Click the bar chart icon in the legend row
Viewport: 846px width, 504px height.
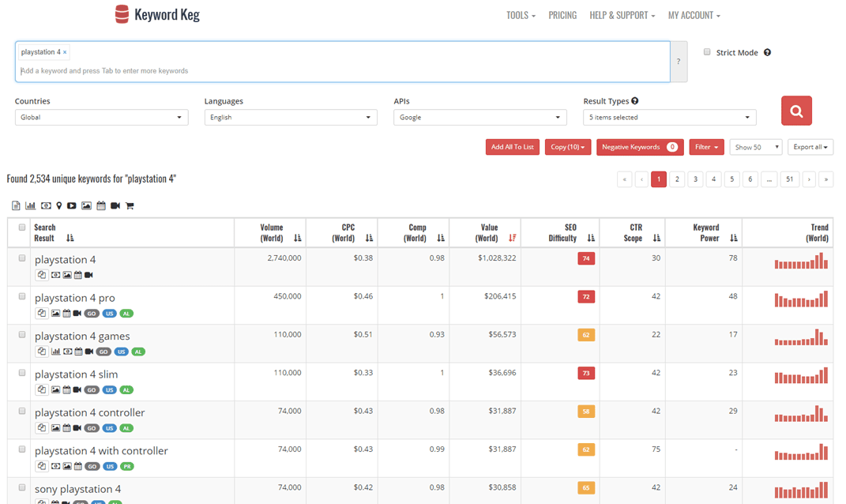pyautogui.click(x=31, y=205)
